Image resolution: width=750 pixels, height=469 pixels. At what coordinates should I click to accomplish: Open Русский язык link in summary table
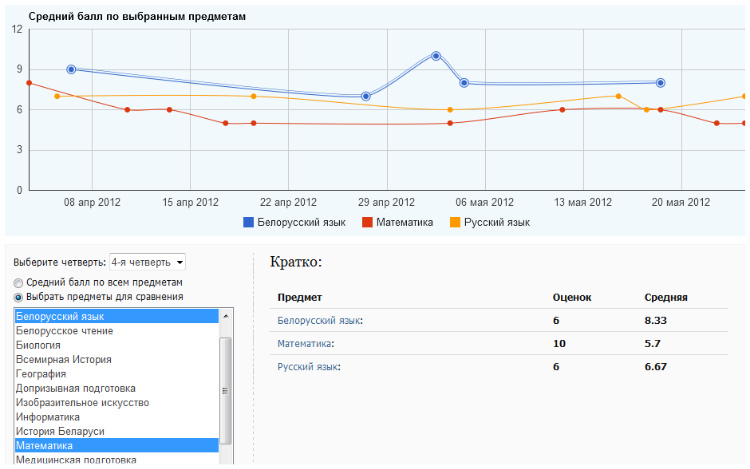click(308, 367)
